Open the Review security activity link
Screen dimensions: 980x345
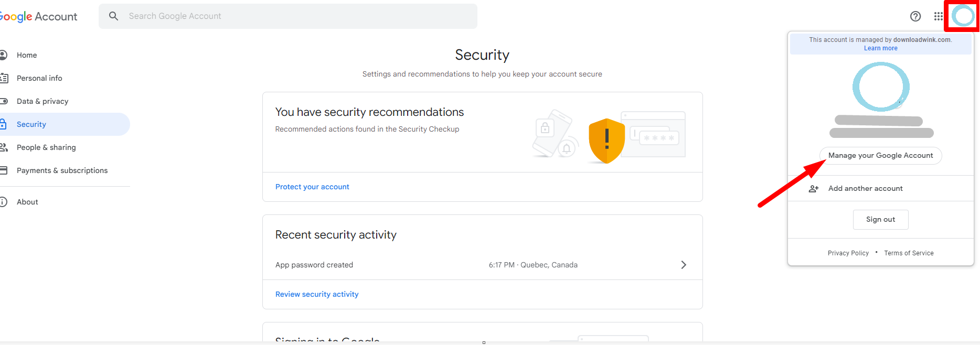(x=317, y=294)
